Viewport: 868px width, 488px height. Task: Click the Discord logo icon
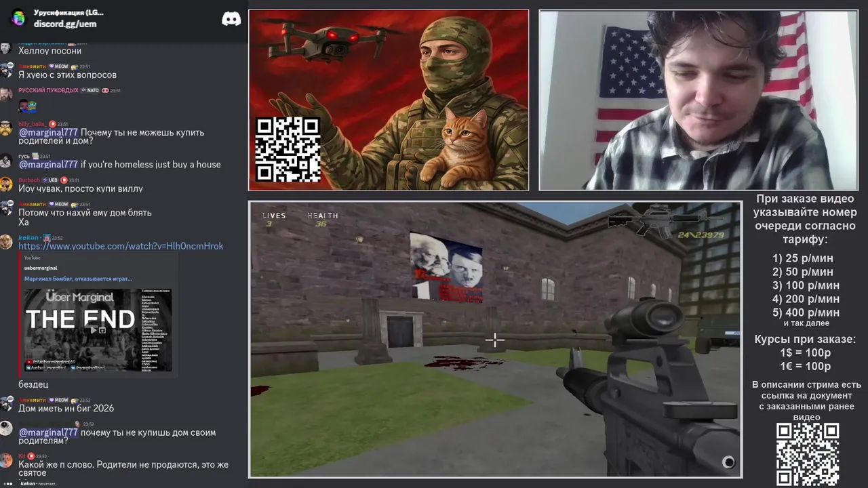coord(231,19)
